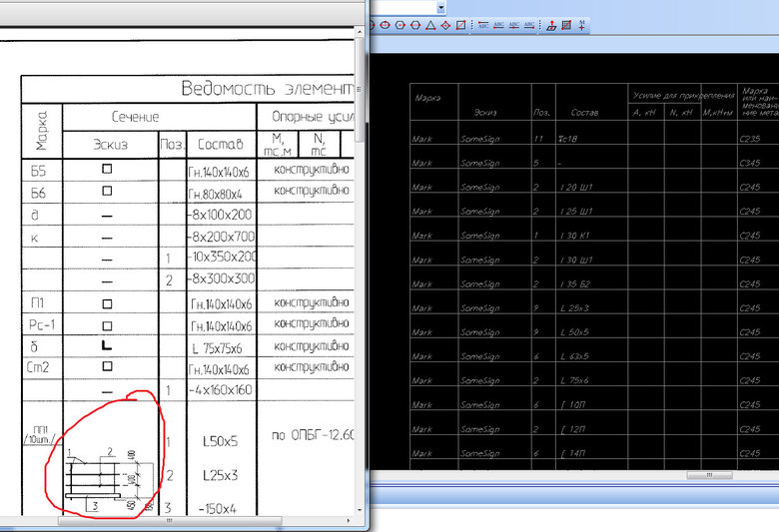Image resolution: width=779 pixels, height=532 pixels.
Task: Select the second hexagon drawing tool
Action: (x=415, y=25)
